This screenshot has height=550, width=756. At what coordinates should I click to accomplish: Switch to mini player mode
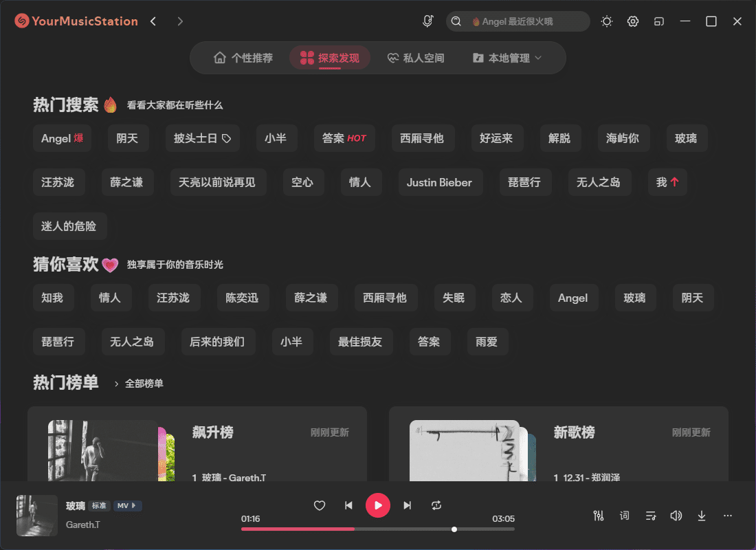coord(658,21)
